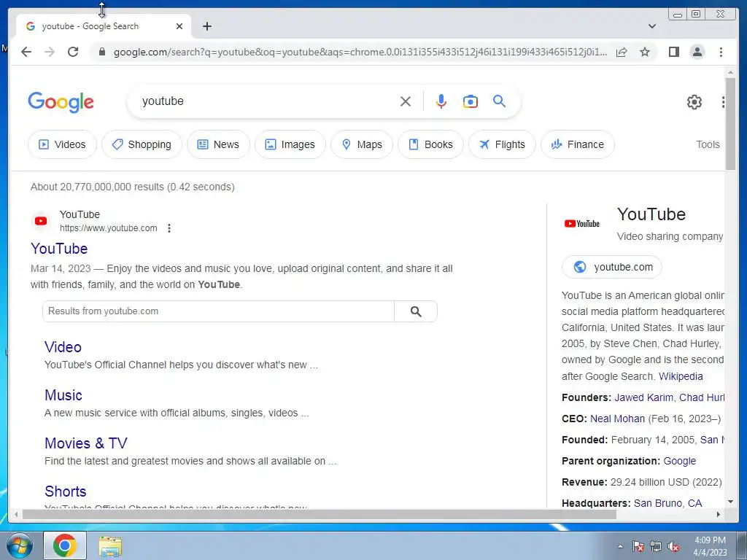The height and width of the screenshot is (560, 747).
Task: Open the Tools search options
Action: click(x=708, y=144)
